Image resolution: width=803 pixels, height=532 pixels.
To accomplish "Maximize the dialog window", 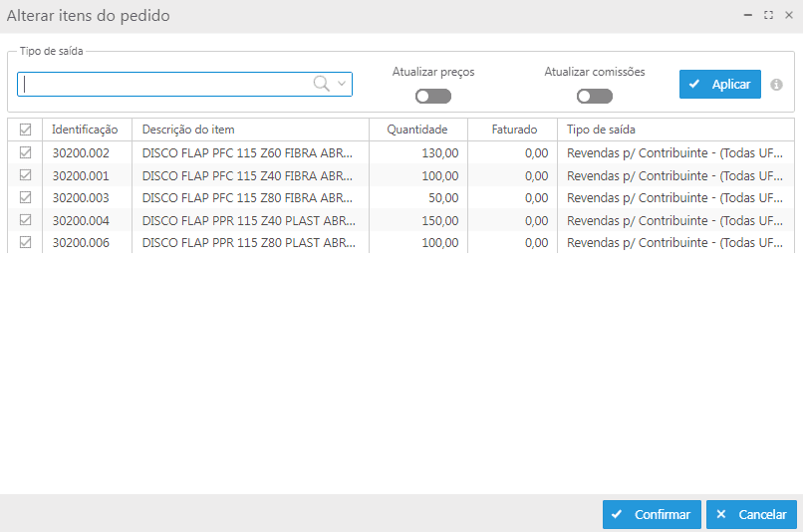I will pos(768,15).
